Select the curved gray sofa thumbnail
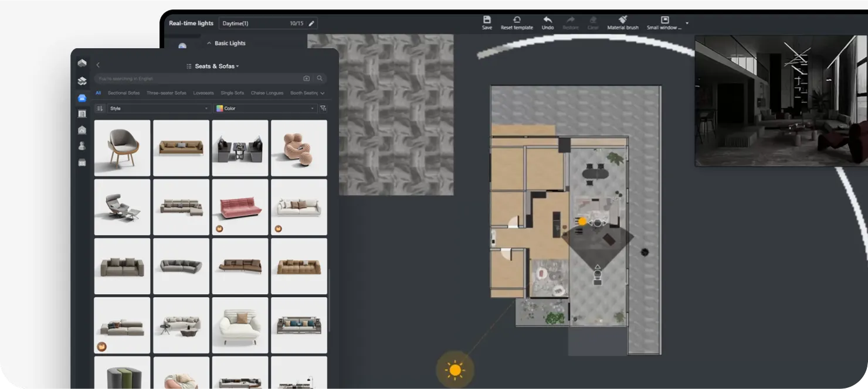Viewport: 868px width, 389px height. click(x=181, y=266)
